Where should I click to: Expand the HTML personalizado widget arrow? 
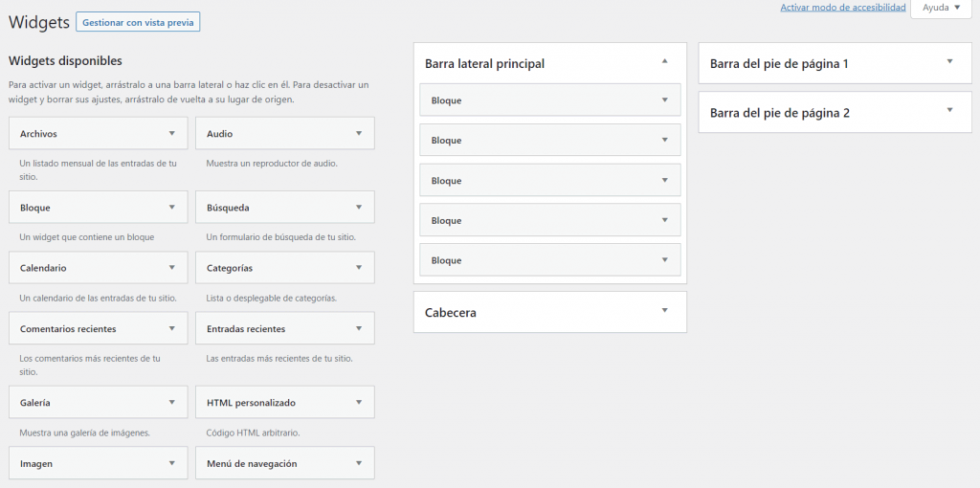[x=359, y=403]
